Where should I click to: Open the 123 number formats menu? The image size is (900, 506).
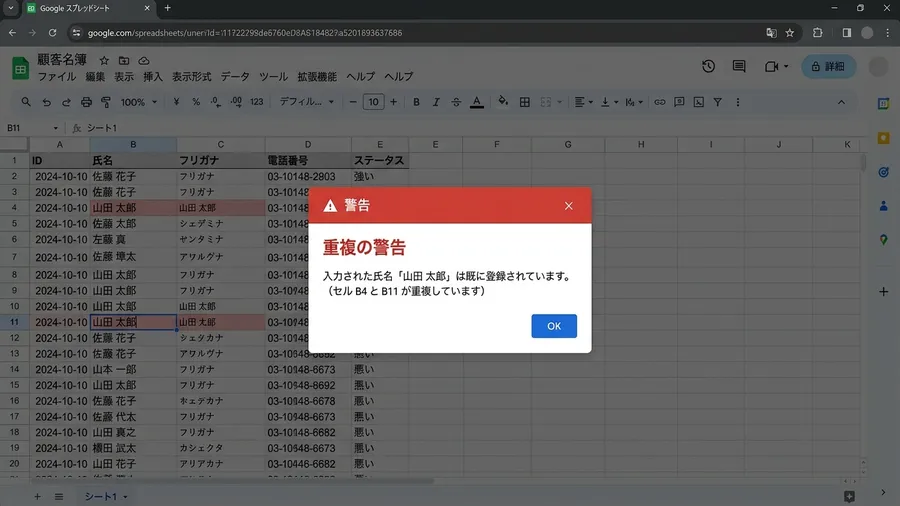click(x=257, y=102)
